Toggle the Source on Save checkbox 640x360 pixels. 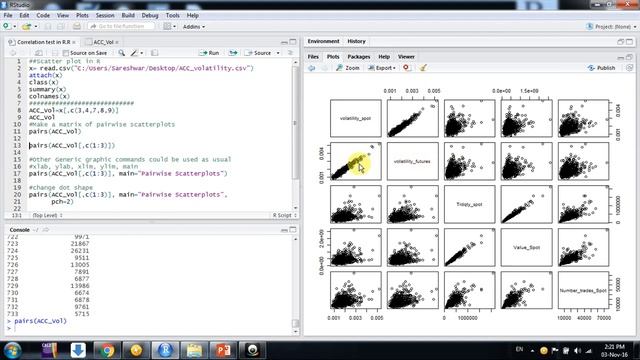pyautogui.click(x=66, y=53)
